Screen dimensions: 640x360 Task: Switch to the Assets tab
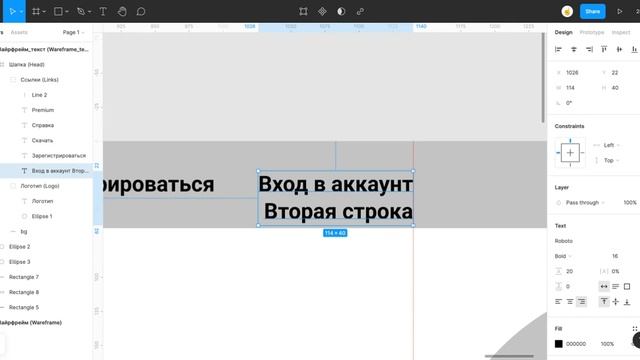(19, 32)
